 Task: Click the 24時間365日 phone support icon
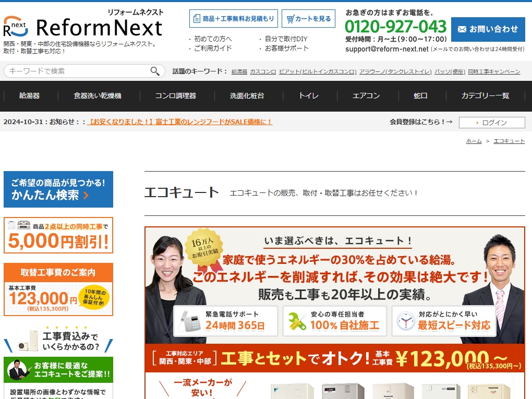tap(189, 321)
